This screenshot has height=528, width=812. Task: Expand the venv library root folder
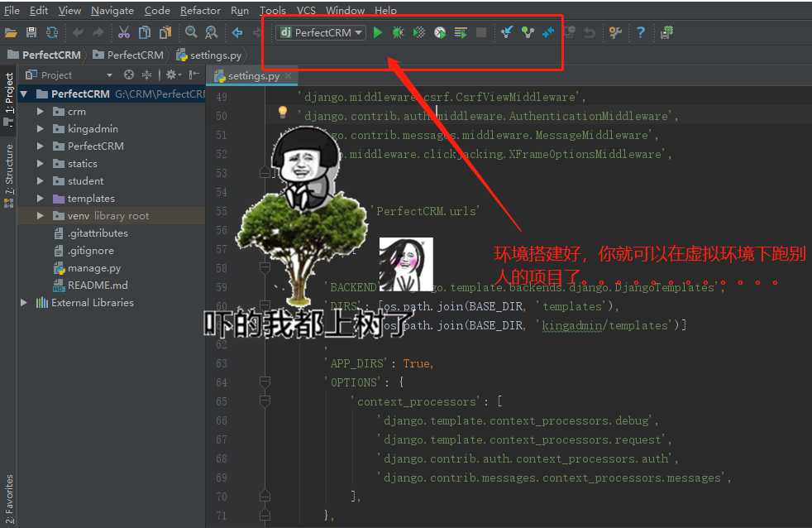pyautogui.click(x=40, y=215)
